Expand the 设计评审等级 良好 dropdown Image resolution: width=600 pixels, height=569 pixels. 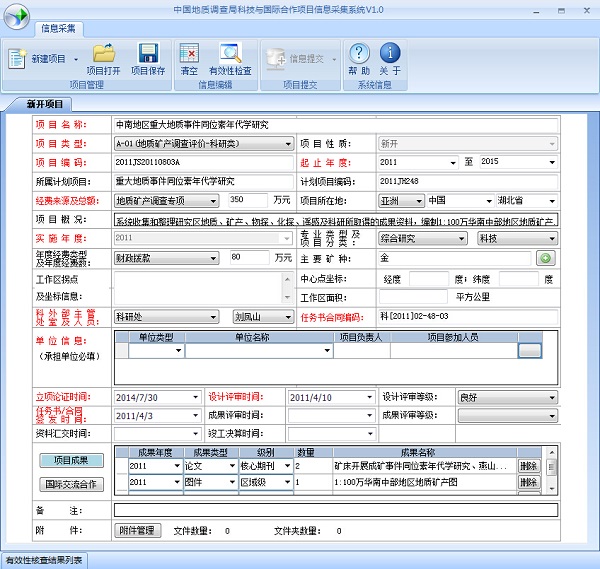point(552,398)
